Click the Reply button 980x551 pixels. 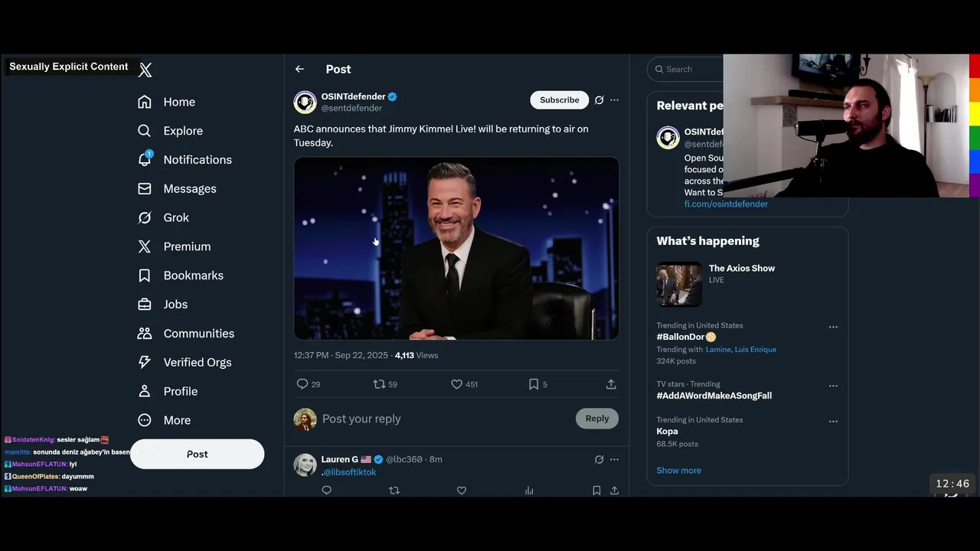tap(597, 419)
